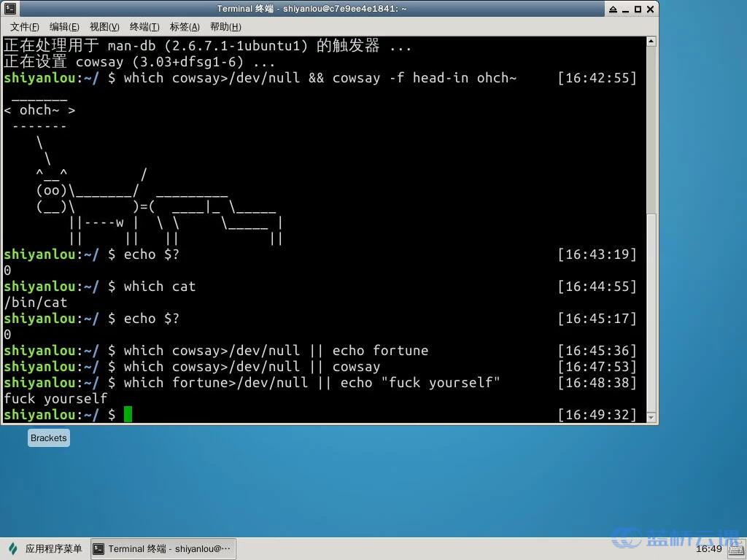Click the terminal icon in the taskbar button
This screenshot has height=560, width=747.
tap(99, 549)
